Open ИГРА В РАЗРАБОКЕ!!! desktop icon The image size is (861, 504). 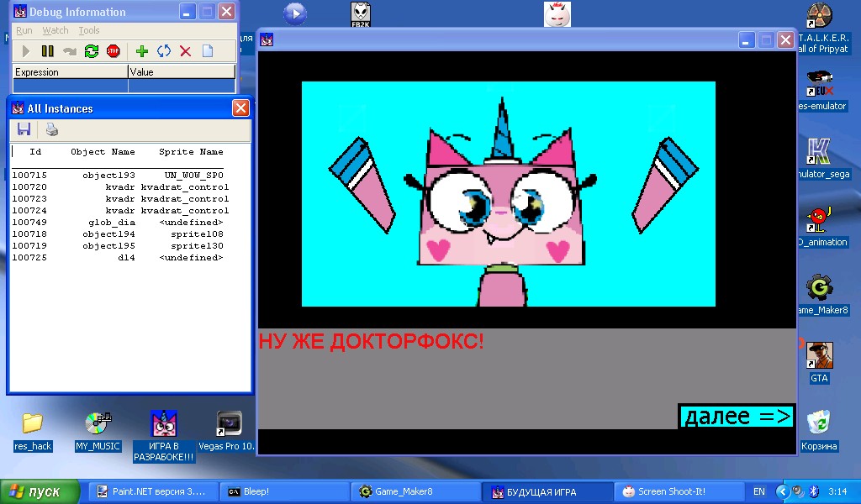pyautogui.click(x=164, y=436)
